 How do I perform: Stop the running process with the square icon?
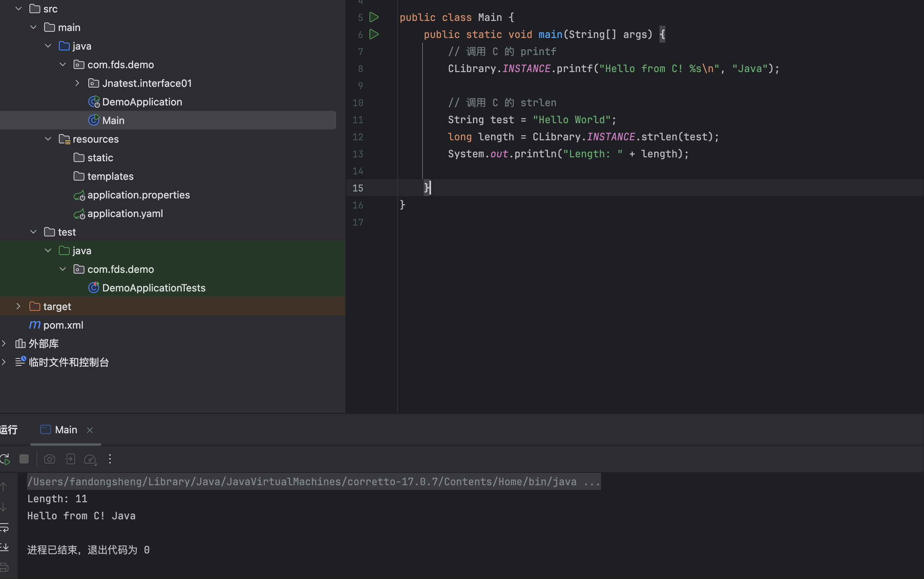(24, 459)
